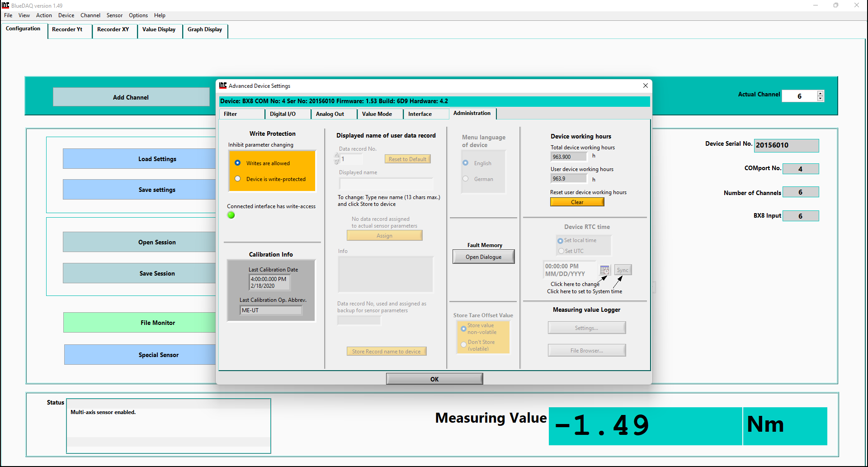Select Device is write-protected option
This screenshot has height=467, width=868.
pyautogui.click(x=238, y=179)
